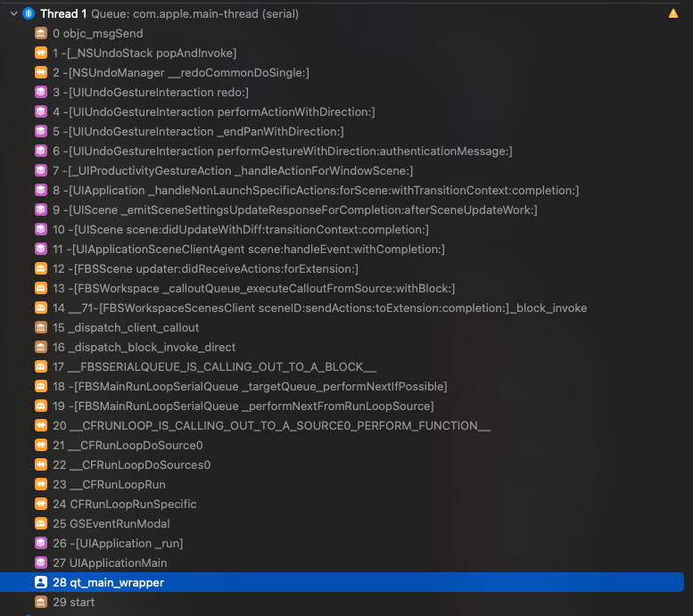Click the icon for frame 15 _dispatch_client_callout

(41, 327)
